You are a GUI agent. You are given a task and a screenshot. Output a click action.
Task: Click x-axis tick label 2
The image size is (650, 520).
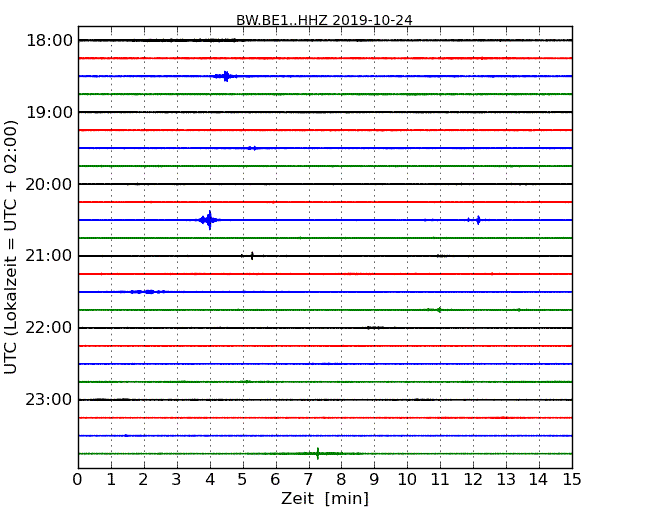point(143,479)
